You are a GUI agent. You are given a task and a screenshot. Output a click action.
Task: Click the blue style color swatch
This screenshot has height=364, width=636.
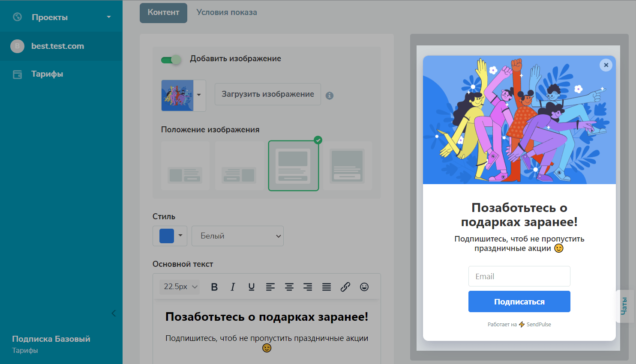tap(167, 236)
